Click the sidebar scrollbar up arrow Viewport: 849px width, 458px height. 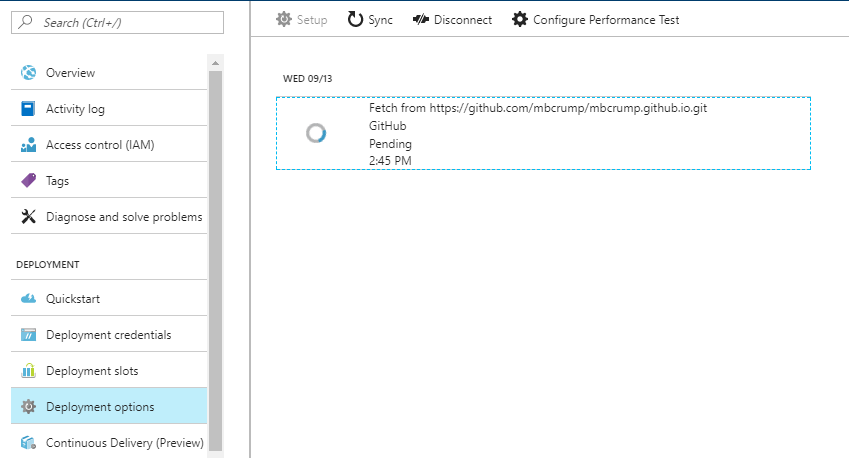pos(215,63)
